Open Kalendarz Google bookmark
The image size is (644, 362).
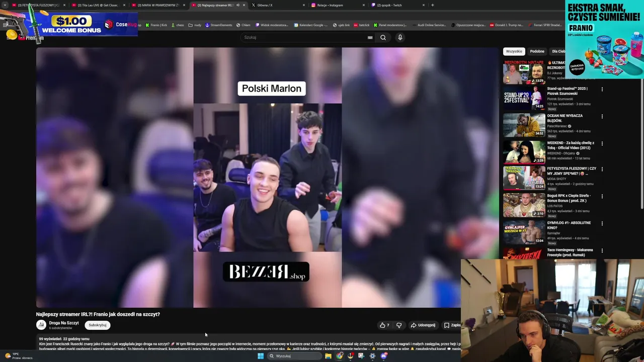(x=311, y=25)
